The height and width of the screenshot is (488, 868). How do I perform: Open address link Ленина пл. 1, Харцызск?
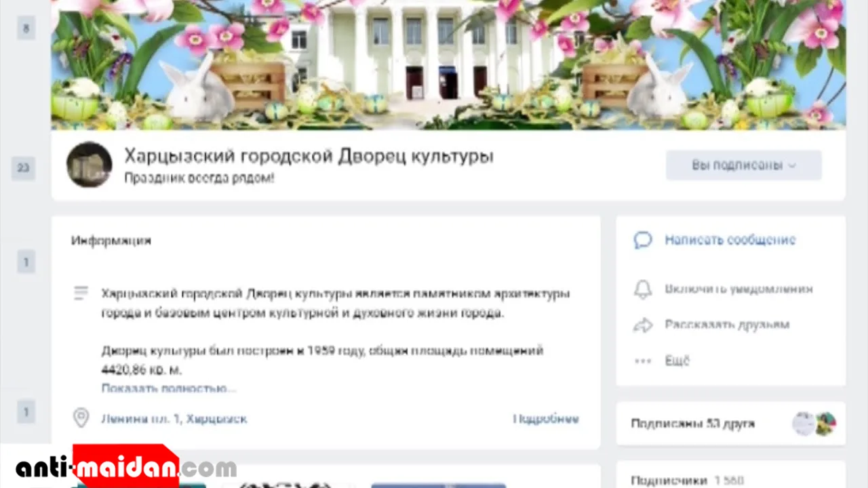pos(174,419)
